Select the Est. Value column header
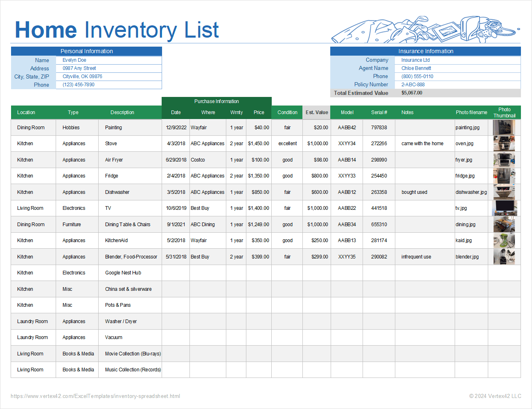The width and height of the screenshot is (532, 409). click(x=316, y=112)
